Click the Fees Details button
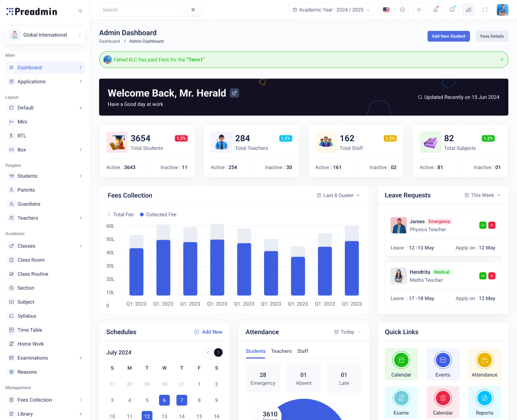The width and height of the screenshot is (517, 420). pos(491,36)
